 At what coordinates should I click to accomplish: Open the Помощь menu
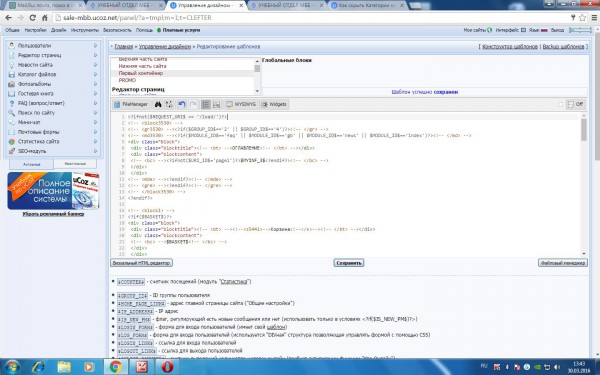(144, 30)
